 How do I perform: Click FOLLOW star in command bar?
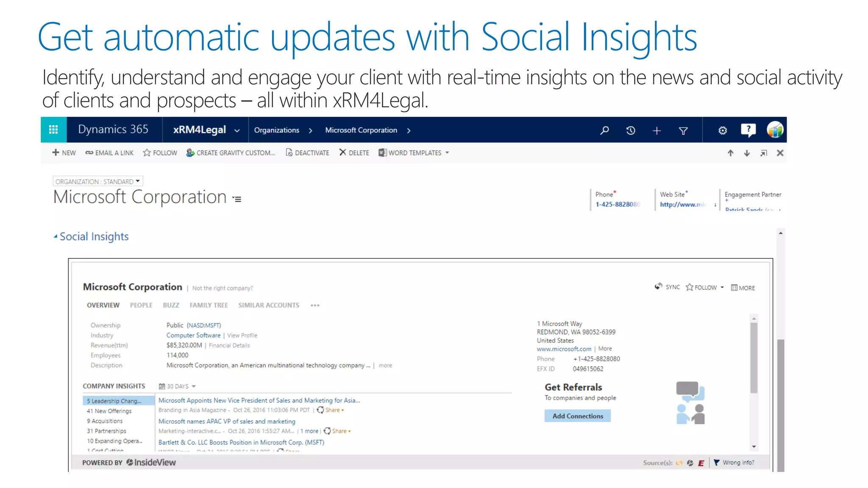(160, 152)
